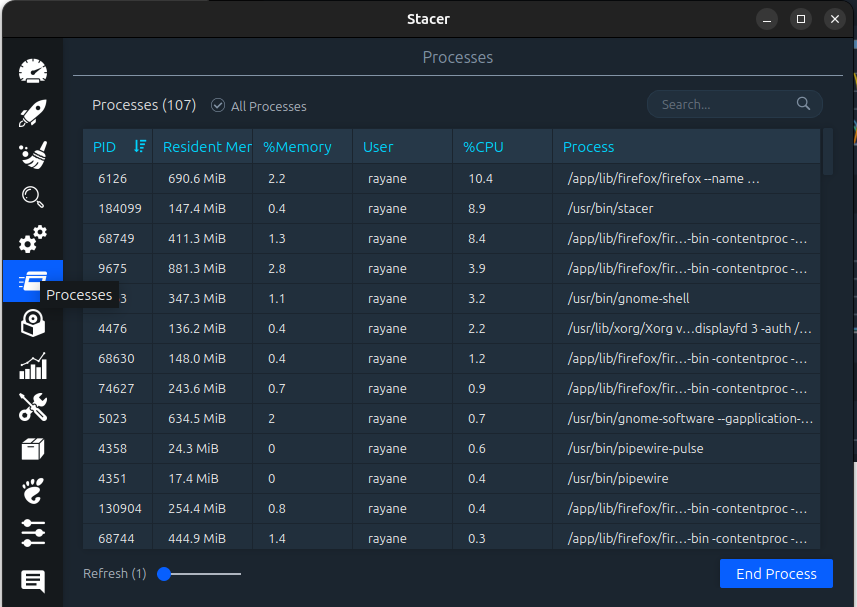
Task: Select the Xorg process row
Action: [x=451, y=328]
